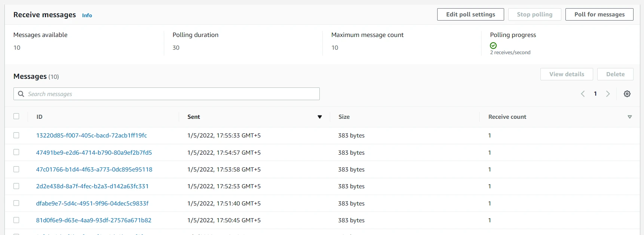The image size is (644, 235).
Task: Click the search magnifier icon
Action: coord(21,94)
